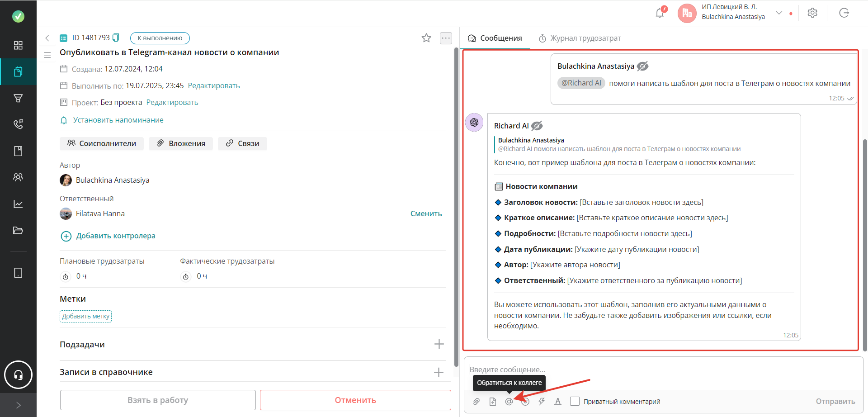Open the analytics chart section in sidebar
This screenshot has width=868, height=417.
[x=18, y=204]
